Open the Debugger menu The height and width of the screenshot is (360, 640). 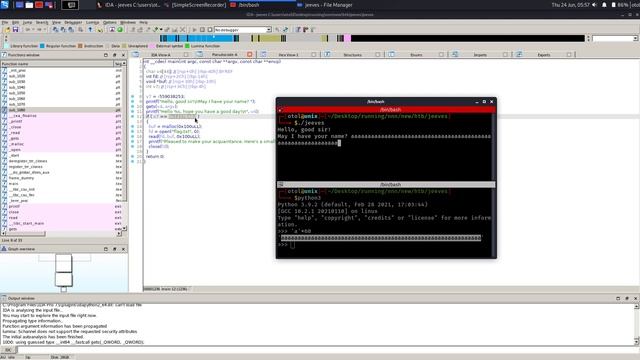coord(73,22)
